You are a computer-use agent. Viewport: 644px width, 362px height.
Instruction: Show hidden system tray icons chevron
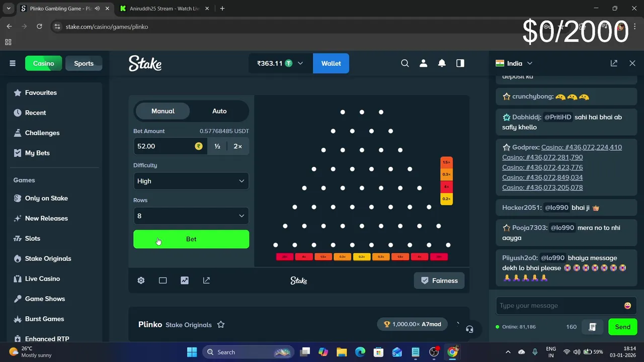pos(508,352)
